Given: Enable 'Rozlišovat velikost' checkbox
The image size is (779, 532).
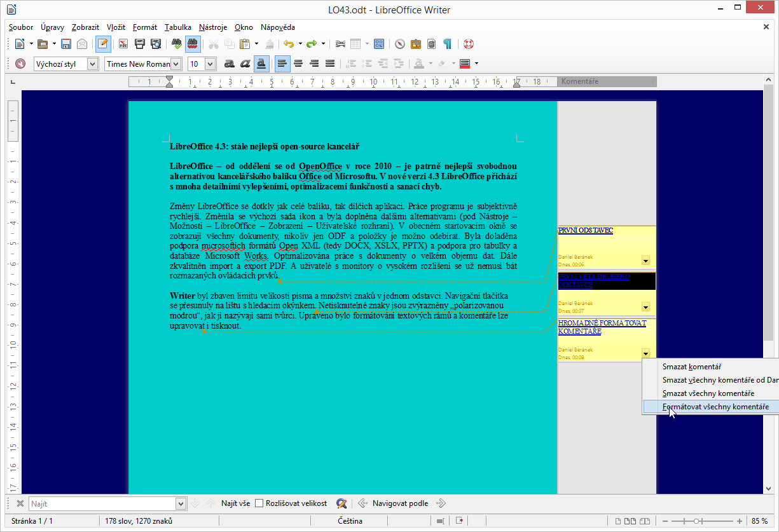Looking at the screenshot, I should (x=259, y=503).
